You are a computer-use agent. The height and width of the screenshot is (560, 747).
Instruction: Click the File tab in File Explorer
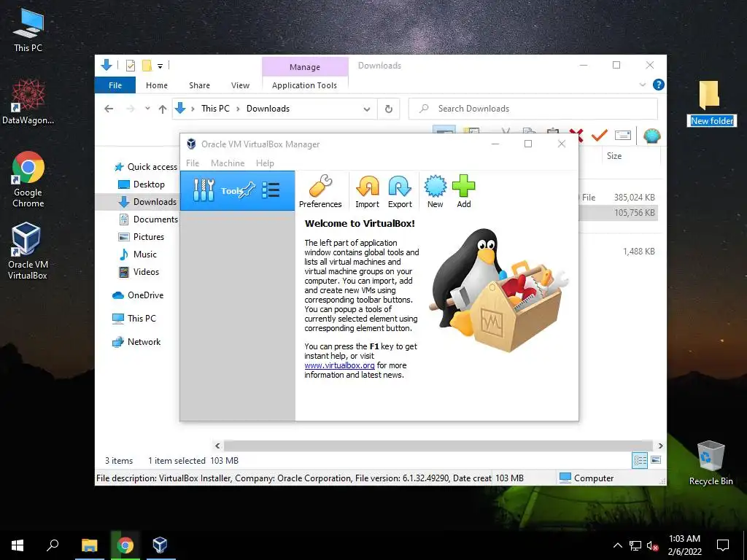(115, 85)
